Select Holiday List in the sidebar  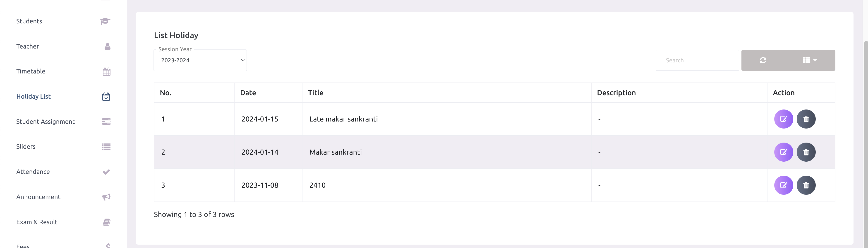[x=33, y=96]
